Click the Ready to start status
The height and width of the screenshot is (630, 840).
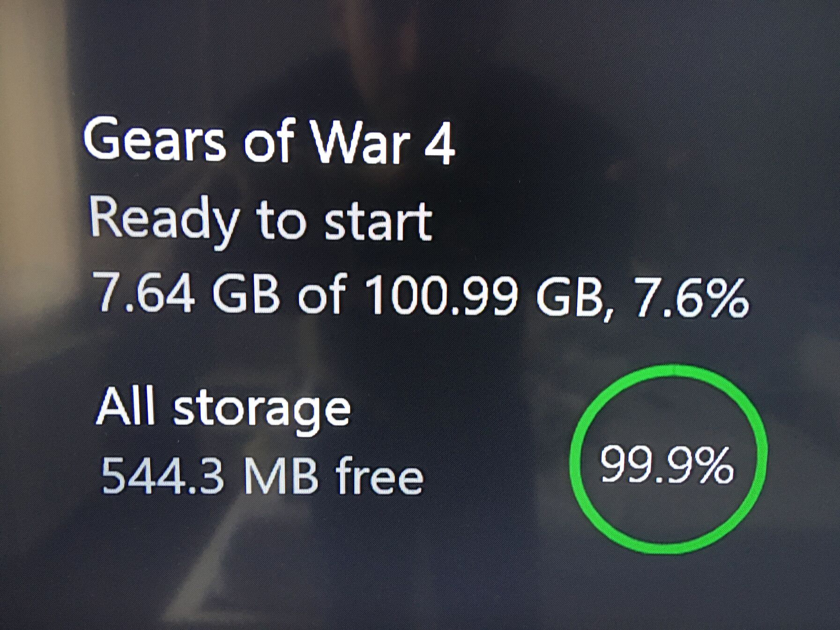tap(260, 221)
